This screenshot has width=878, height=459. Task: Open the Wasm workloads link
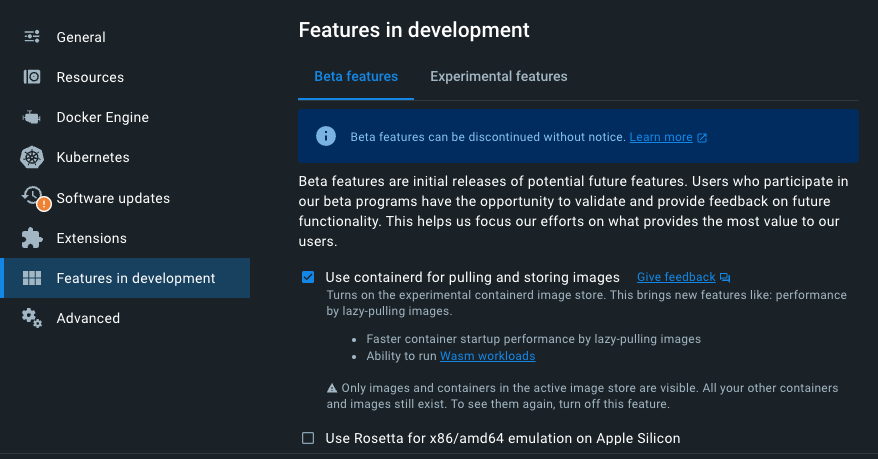pyautogui.click(x=487, y=356)
